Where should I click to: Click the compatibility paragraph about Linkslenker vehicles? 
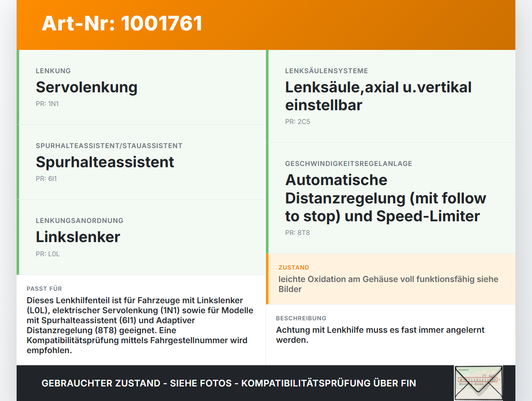point(140,325)
